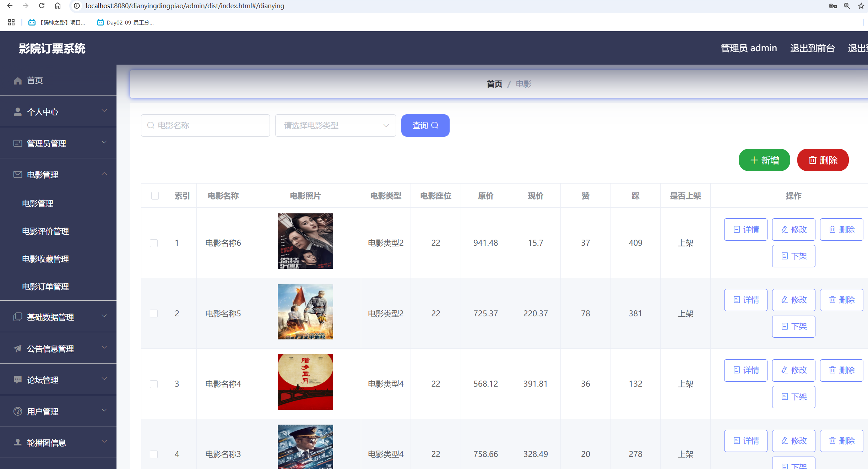868x469 pixels.
Task: Click the green 新增 button
Action: click(x=764, y=160)
